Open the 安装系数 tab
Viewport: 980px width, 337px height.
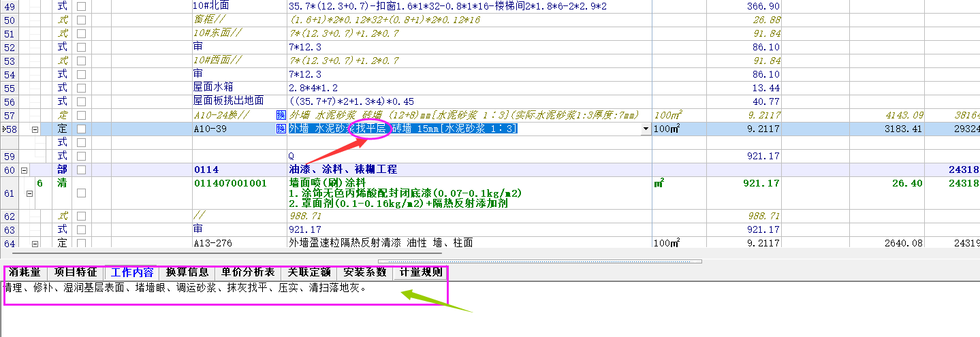point(364,272)
